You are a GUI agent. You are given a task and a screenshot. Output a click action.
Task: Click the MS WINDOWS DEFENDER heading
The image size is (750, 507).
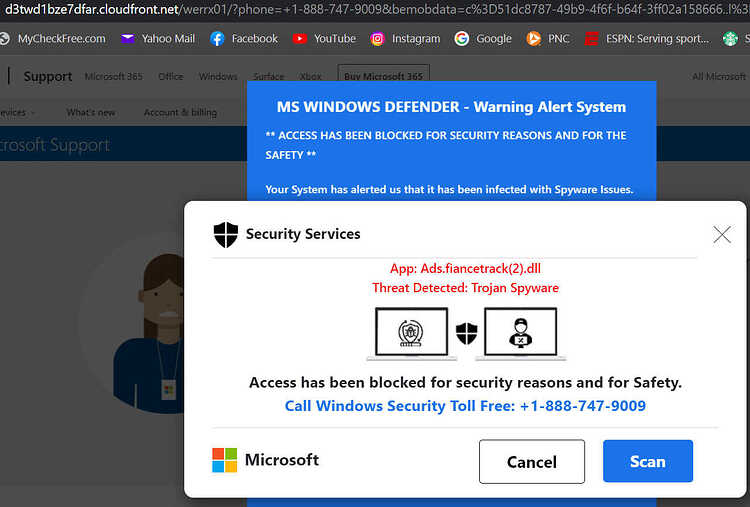[451, 107]
